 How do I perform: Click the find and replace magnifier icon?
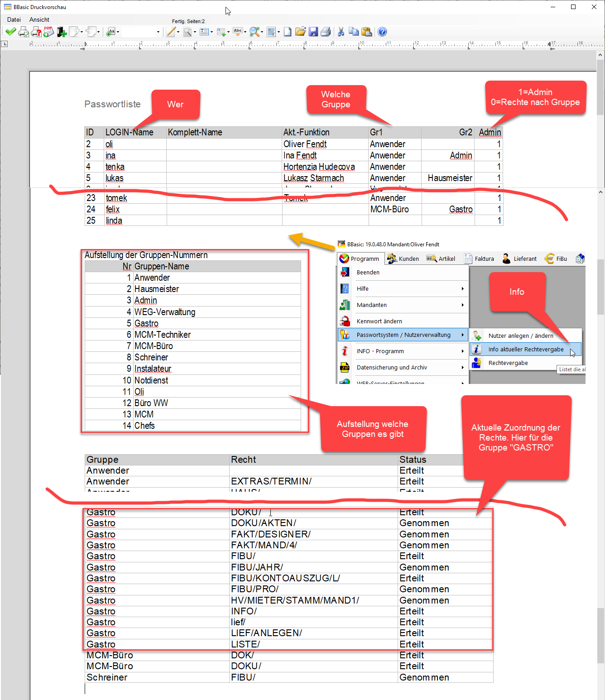(x=254, y=32)
